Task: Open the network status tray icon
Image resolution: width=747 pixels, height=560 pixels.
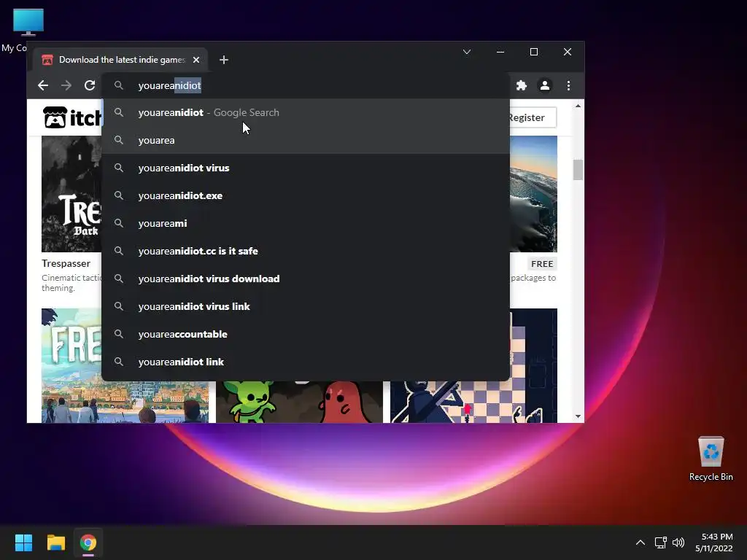Action: click(660, 542)
